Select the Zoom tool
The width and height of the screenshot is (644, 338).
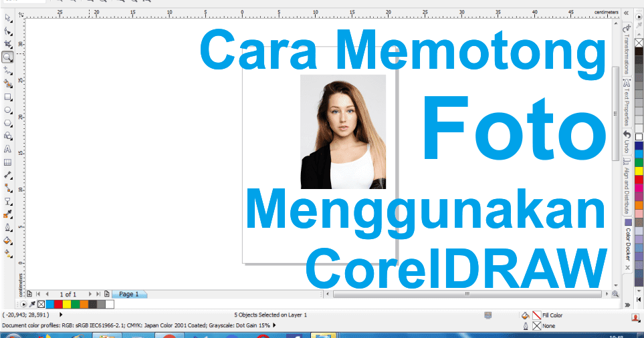[x=7, y=57]
